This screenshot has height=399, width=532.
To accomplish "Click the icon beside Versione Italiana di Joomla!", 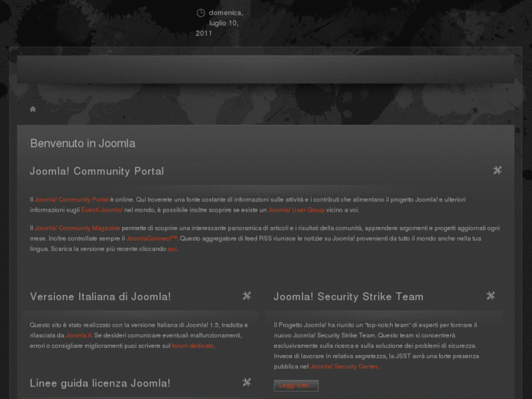I will [x=247, y=296].
